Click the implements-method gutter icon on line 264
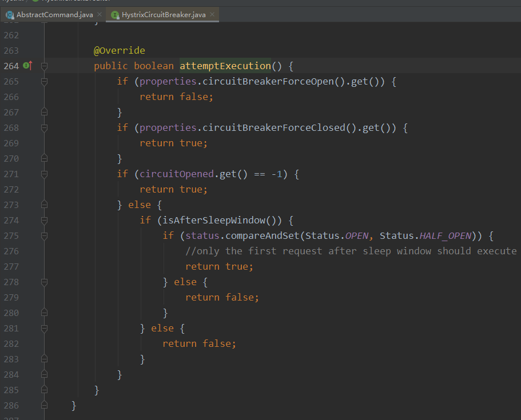Screen dimensions: 521x420 28,66
